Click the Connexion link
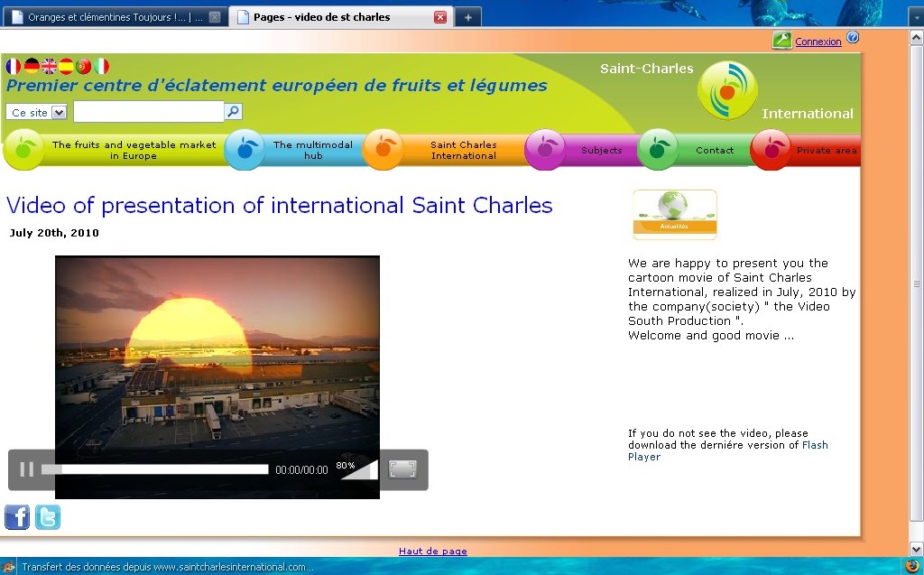Screen dimensions: 924x575 coord(818,42)
